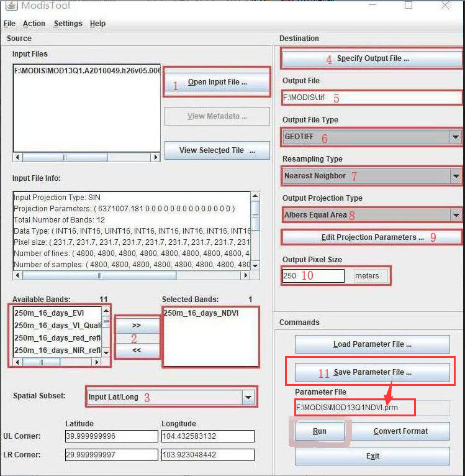
Task: Click the Parameter File path field
Action: tap(372, 408)
